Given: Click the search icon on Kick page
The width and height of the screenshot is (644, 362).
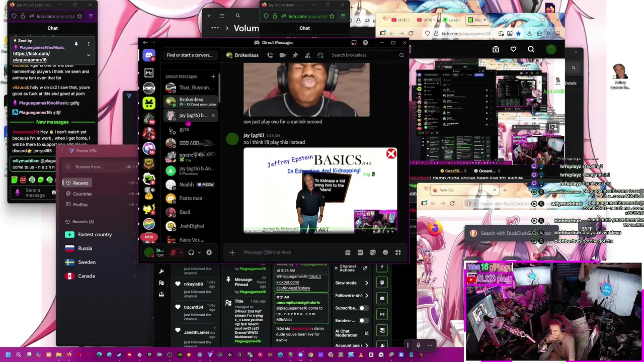Looking at the screenshot, I should [531, 49].
